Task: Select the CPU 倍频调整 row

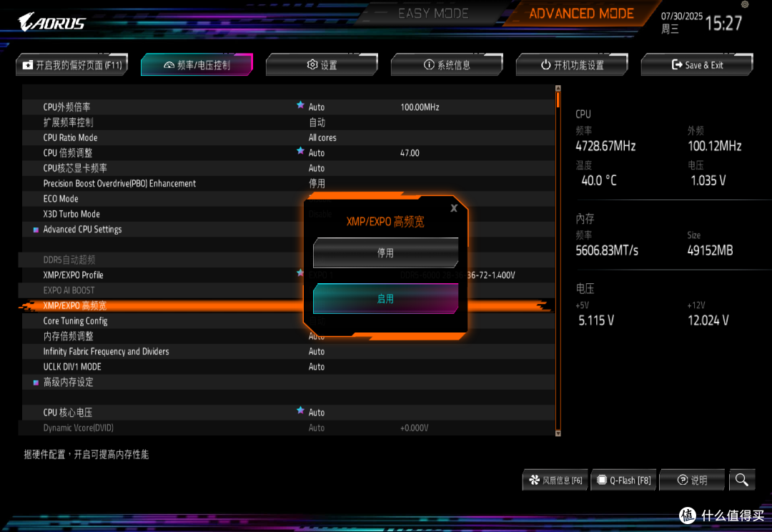Action: 289,153
